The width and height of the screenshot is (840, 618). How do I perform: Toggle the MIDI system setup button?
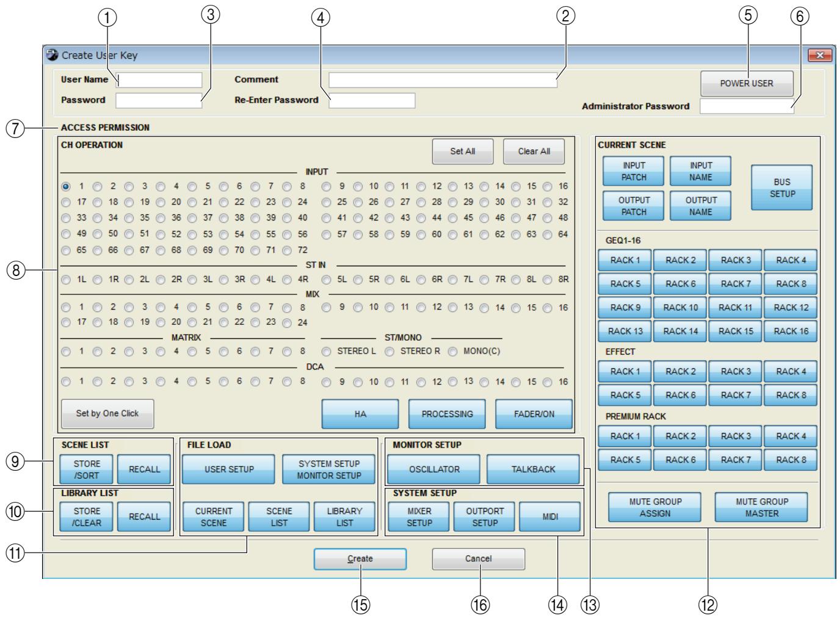coord(550,517)
